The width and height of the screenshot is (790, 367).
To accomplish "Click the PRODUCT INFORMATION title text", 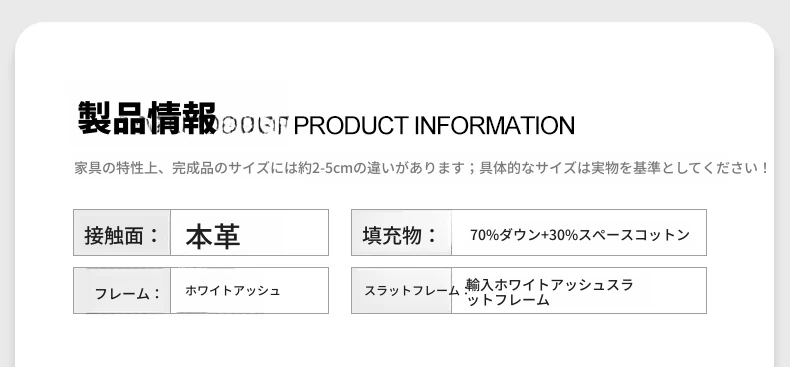I will pyautogui.click(x=434, y=125).
